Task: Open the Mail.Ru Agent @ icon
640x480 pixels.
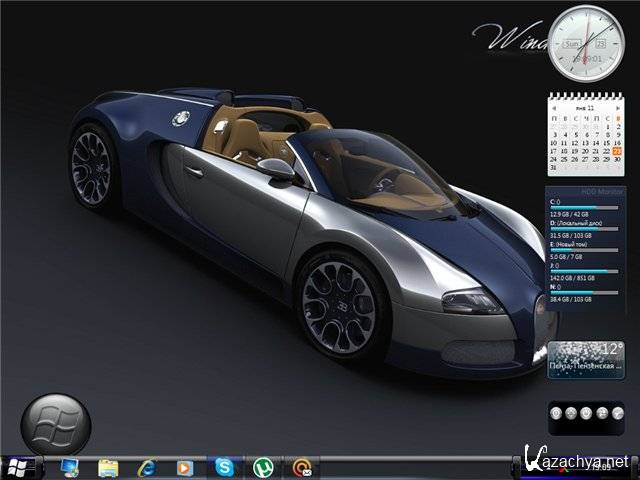Action: tap(302, 467)
